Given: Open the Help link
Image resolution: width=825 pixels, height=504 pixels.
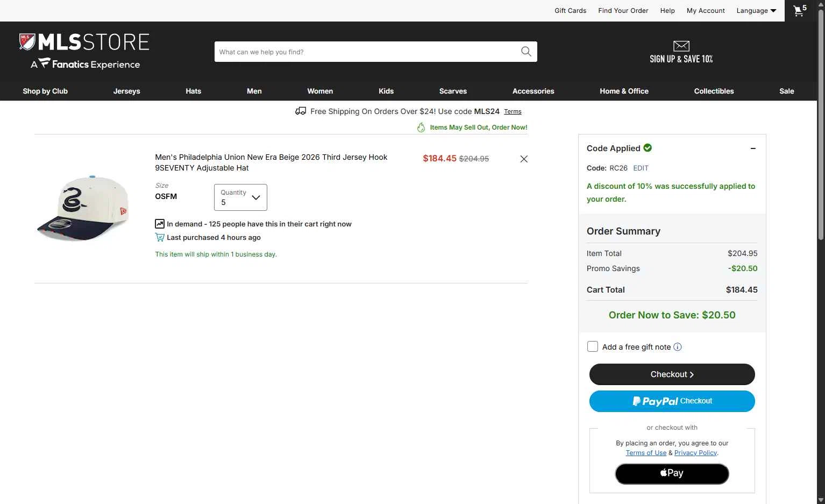Looking at the screenshot, I should click(667, 11).
